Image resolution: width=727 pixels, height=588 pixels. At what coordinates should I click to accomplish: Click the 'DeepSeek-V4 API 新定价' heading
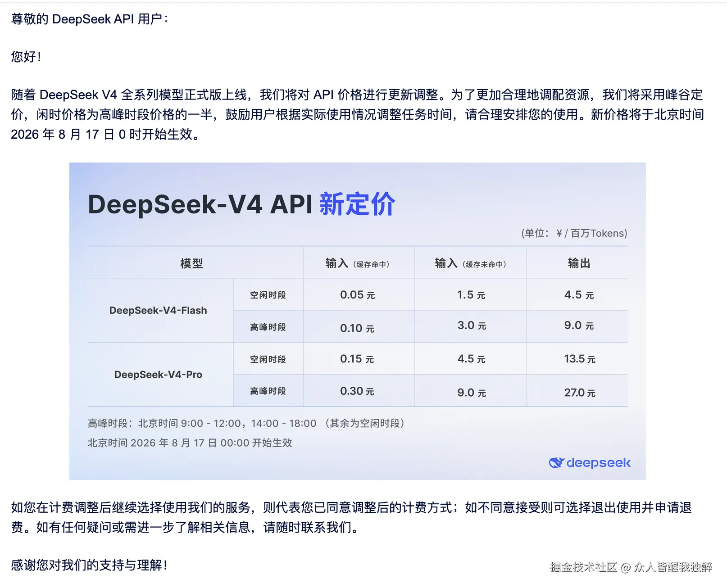coord(241,204)
